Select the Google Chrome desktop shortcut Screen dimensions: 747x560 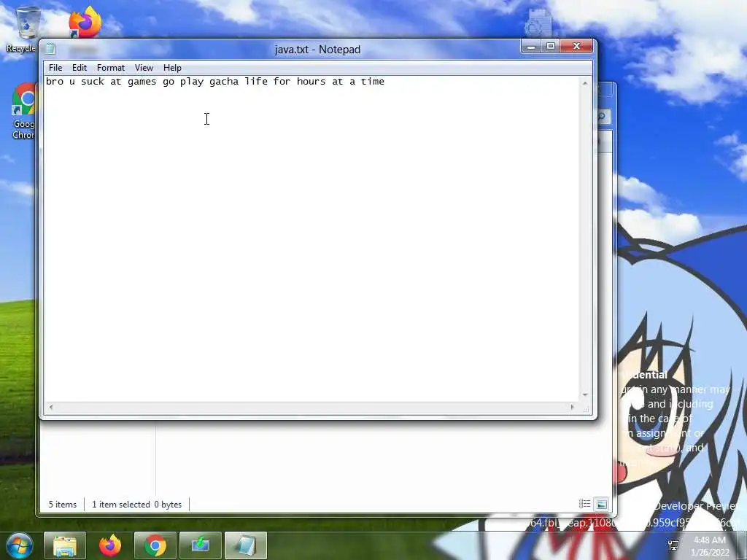coord(23,111)
